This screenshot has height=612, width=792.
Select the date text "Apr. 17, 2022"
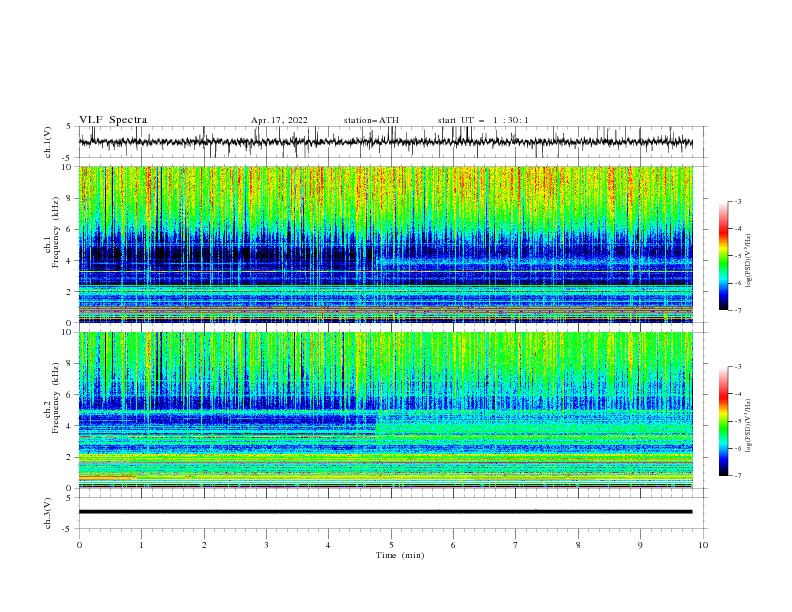point(279,120)
